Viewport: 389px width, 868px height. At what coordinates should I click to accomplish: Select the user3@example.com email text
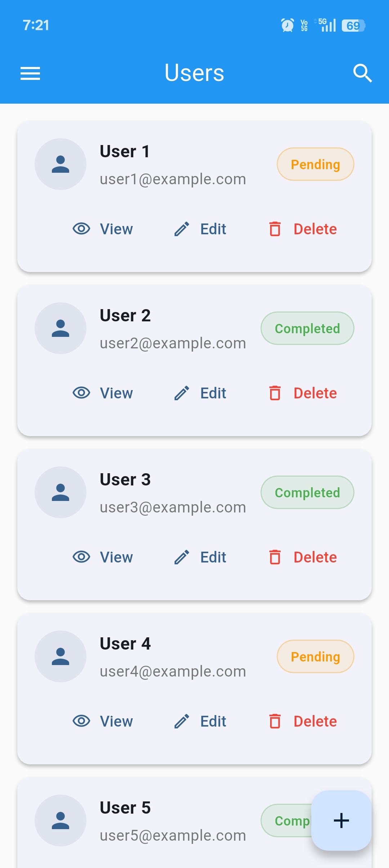point(173,507)
